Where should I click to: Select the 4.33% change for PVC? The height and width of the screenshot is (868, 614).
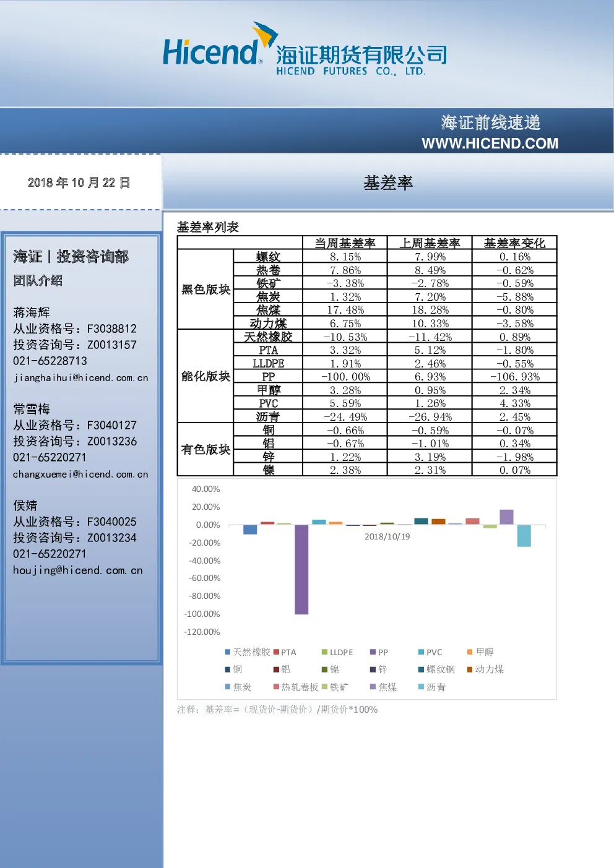[x=515, y=403]
